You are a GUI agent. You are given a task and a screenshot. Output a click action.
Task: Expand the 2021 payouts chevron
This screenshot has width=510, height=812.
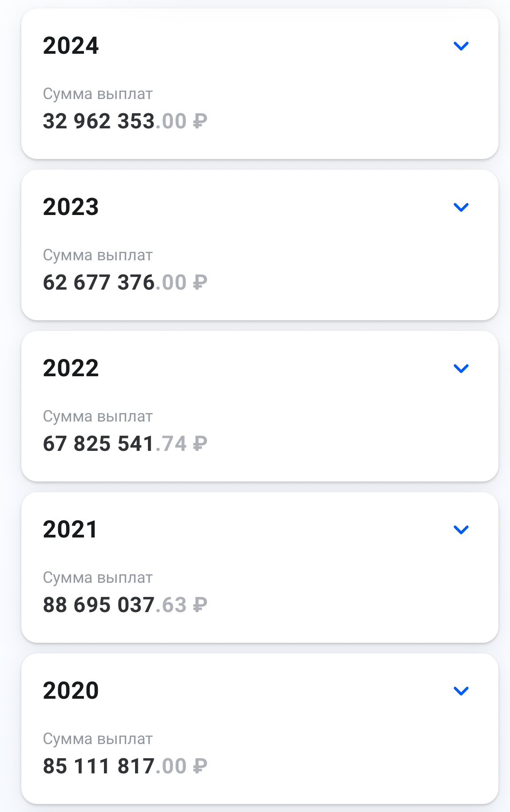[461, 529]
